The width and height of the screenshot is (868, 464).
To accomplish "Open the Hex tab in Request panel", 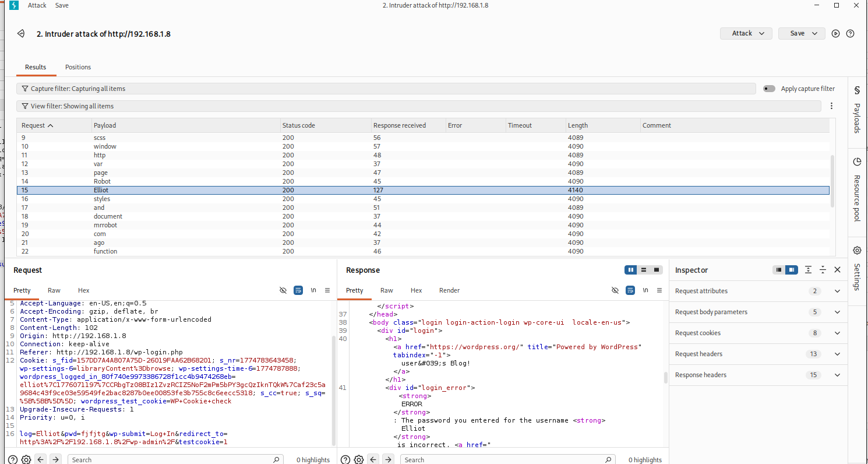I will (x=84, y=290).
